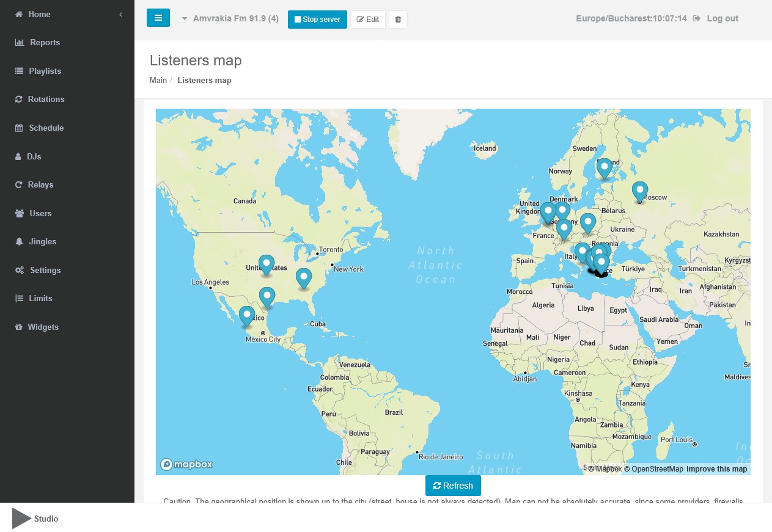Viewport: 772px width, 532px height.
Task: Click the Main breadcrumb link
Action: pos(158,81)
